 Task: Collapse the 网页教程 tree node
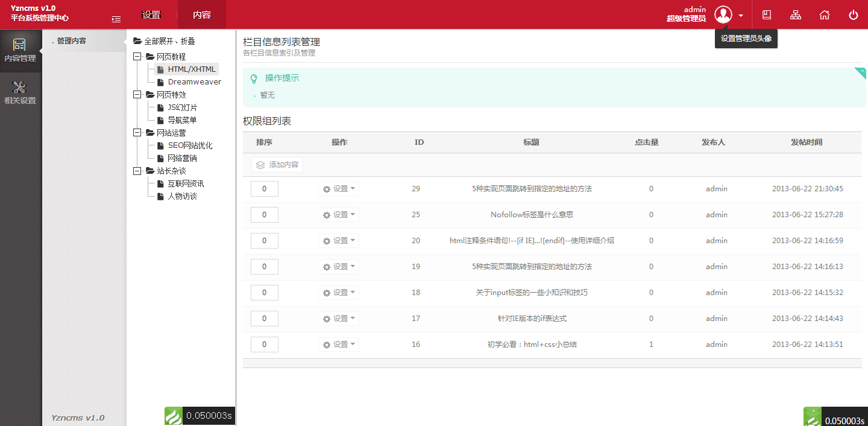(137, 57)
